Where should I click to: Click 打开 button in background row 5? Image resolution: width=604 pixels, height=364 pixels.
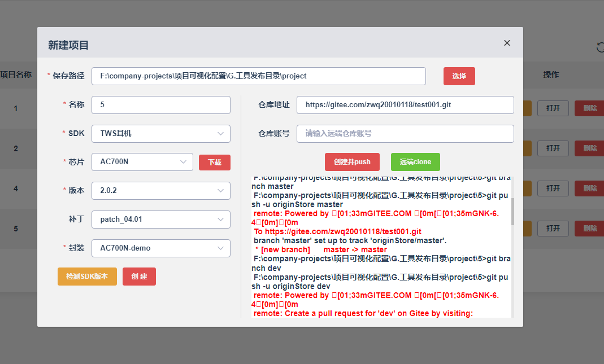click(553, 229)
